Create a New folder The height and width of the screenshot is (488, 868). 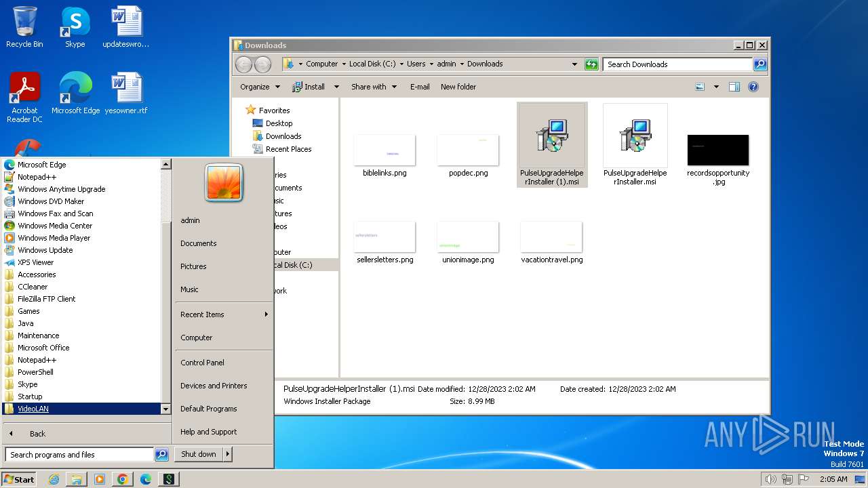coord(458,87)
